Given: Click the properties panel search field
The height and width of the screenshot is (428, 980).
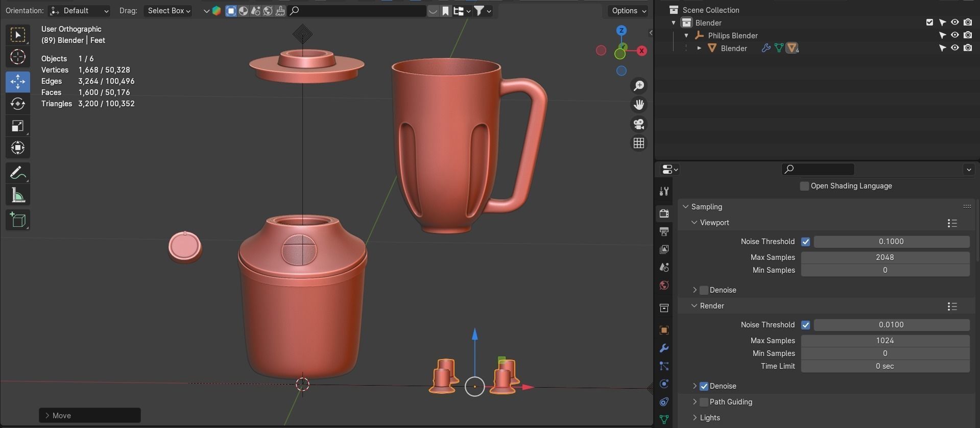Looking at the screenshot, I should pyautogui.click(x=818, y=169).
